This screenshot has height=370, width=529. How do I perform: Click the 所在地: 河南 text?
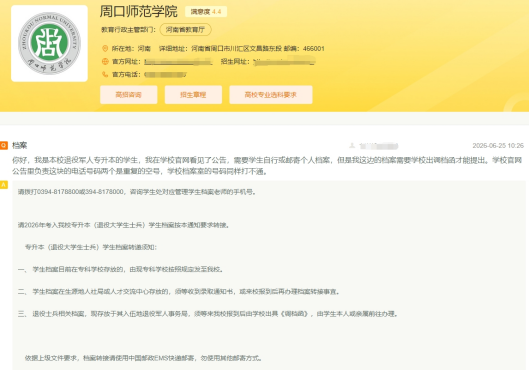(131, 49)
